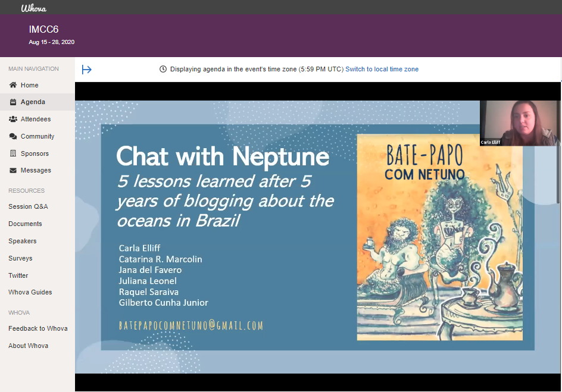Open the Community page
The image size is (562, 392).
click(38, 136)
